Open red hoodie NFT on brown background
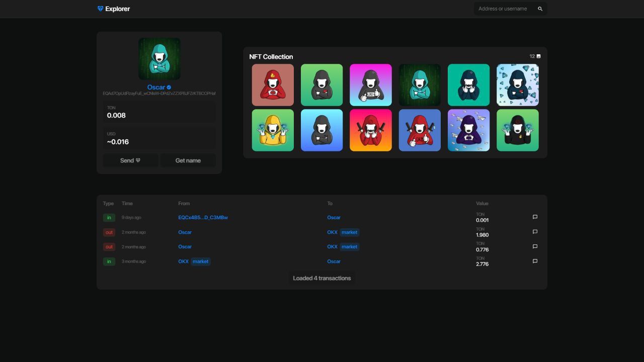Screen dimensions: 644x362 coord(273,85)
